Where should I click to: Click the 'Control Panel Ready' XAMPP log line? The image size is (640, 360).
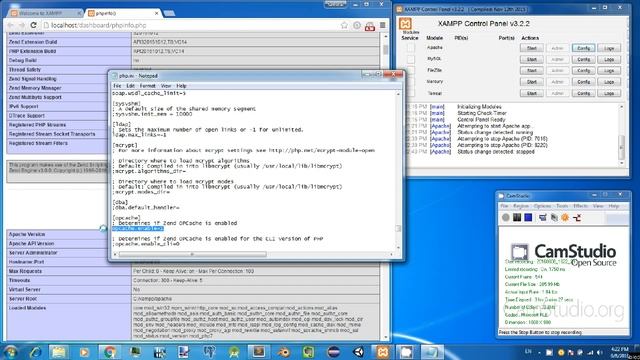pyautogui.click(x=481, y=120)
